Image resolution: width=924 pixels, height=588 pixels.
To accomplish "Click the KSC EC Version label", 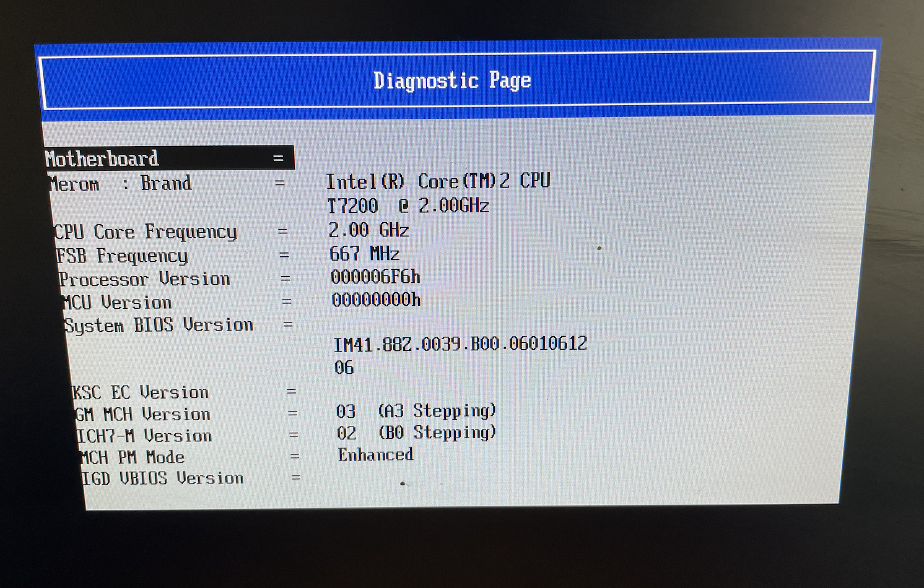I will pyautogui.click(x=141, y=392).
